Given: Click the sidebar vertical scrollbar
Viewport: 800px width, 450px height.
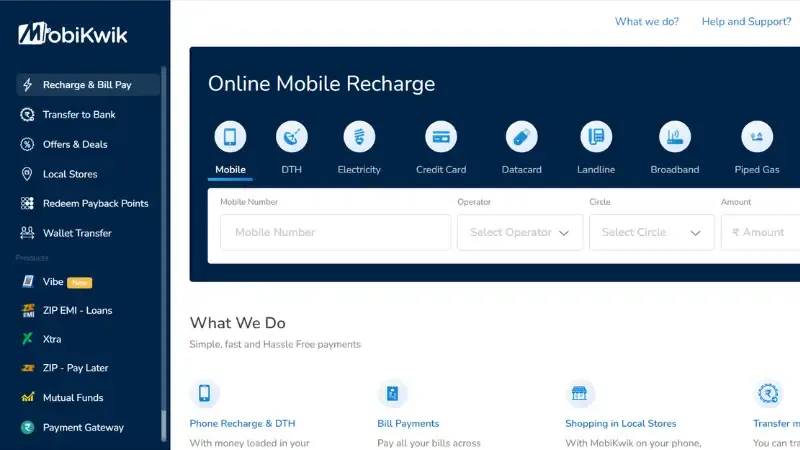Looking at the screenshot, I should (164, 254).
